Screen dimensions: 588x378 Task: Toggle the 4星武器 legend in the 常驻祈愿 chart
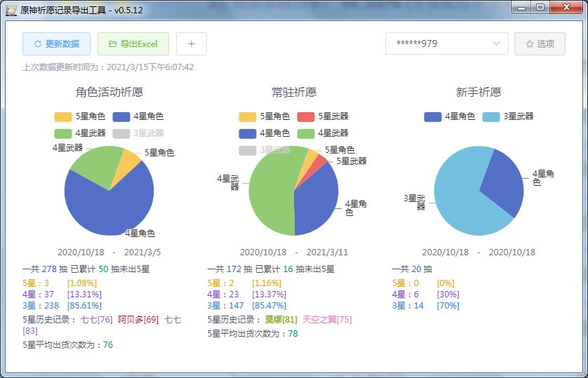pyautogui.click(x=323, y=133)
